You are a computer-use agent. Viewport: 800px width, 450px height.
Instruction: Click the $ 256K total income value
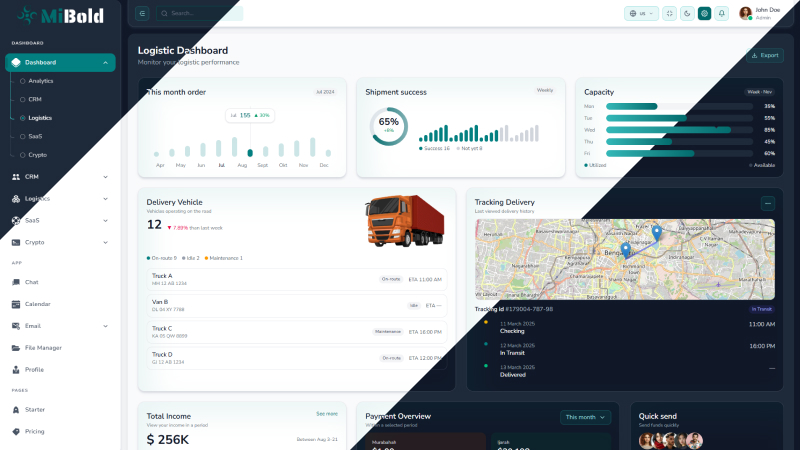(168, 440)
